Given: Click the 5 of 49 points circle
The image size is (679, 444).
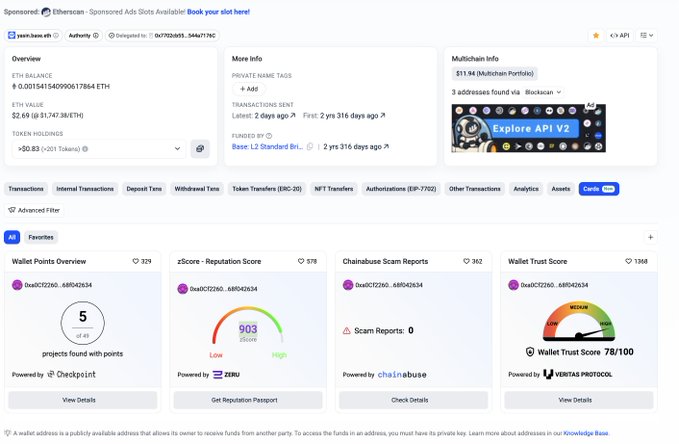Looking at the screenshot, I should (x=83, y=323).
